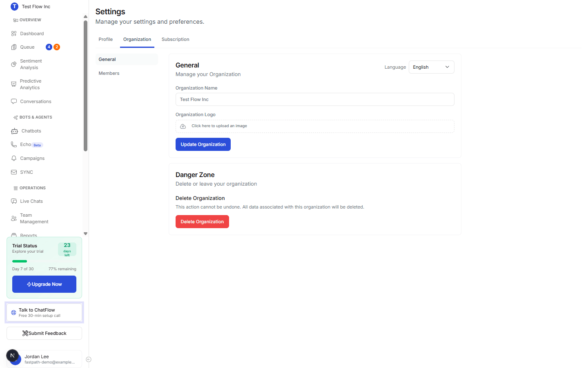The height and width of the screenshot is (368, 588).
Task: Click the Live Chats icon
Action: 14,201
